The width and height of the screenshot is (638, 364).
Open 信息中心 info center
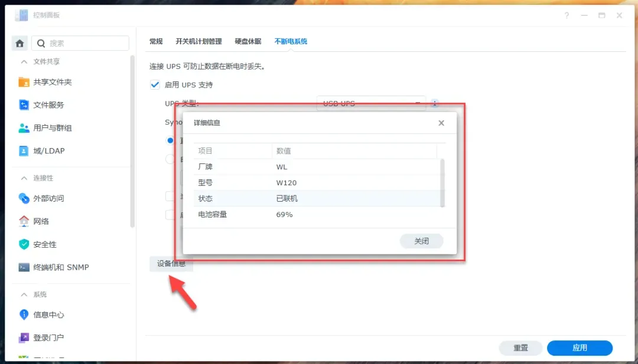click(x=48, y=315)
